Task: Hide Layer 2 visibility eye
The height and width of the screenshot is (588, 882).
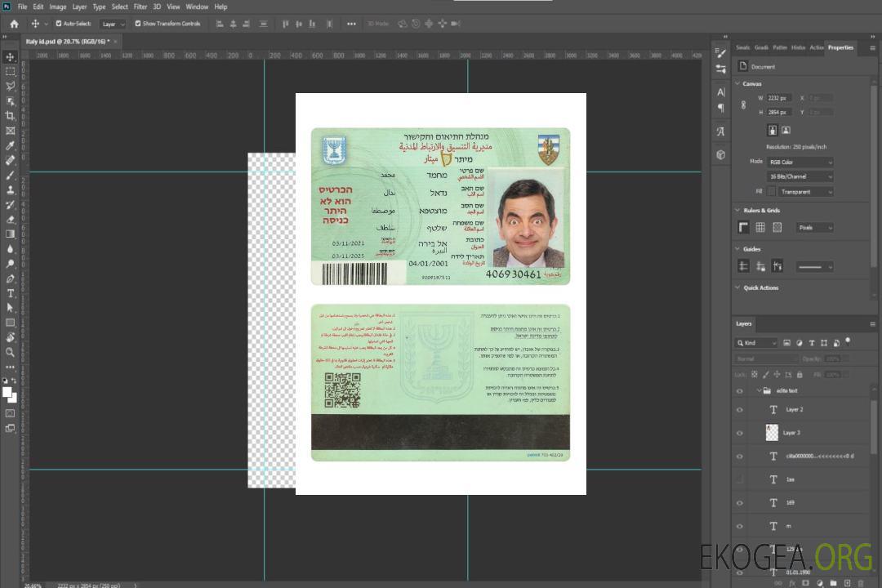Action: tap(740, 410)
